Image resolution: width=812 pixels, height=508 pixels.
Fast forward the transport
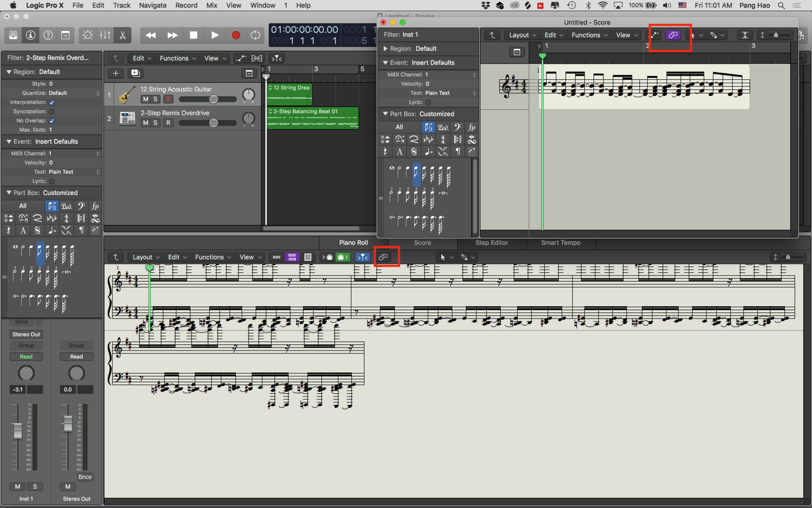(x=173, y=35)
